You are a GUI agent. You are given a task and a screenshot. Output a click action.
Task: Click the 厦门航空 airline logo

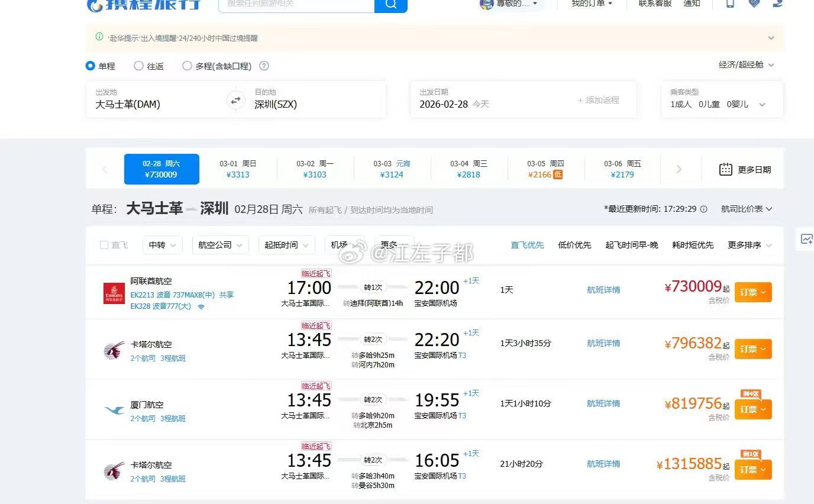pyautogui.click(x=114, y=411)
